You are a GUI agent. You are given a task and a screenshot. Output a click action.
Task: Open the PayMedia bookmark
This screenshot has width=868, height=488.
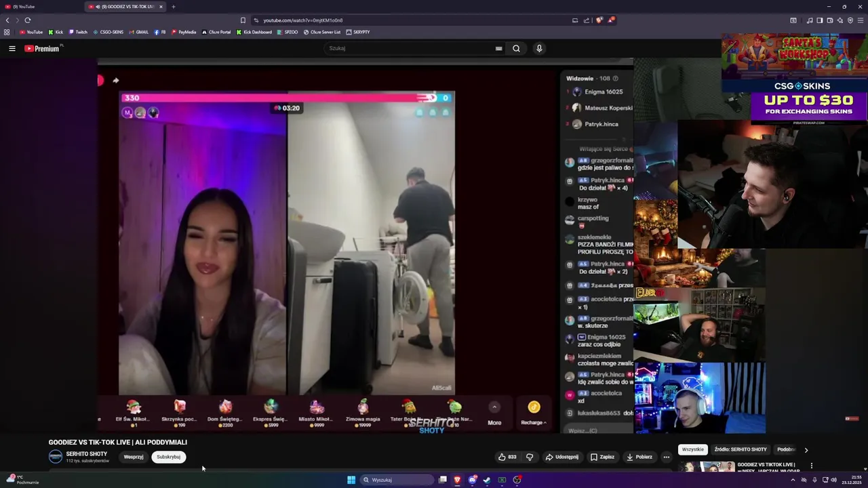(184, 32)
